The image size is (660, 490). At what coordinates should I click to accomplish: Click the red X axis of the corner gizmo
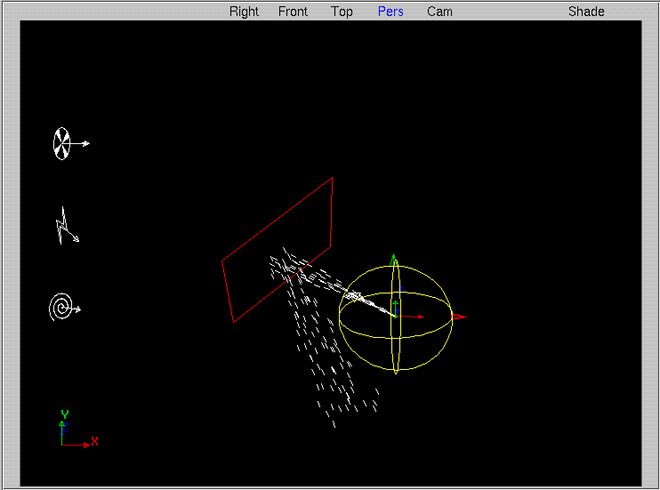click(78, 445)
